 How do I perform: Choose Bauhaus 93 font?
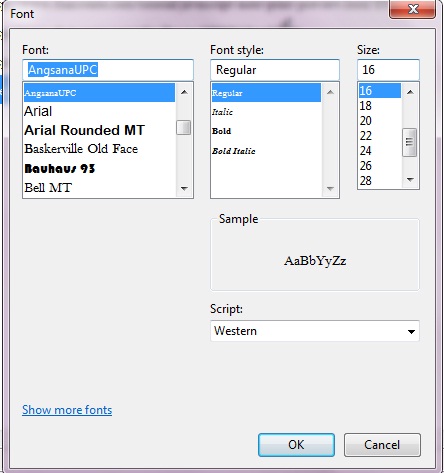(x=99, y=169)
